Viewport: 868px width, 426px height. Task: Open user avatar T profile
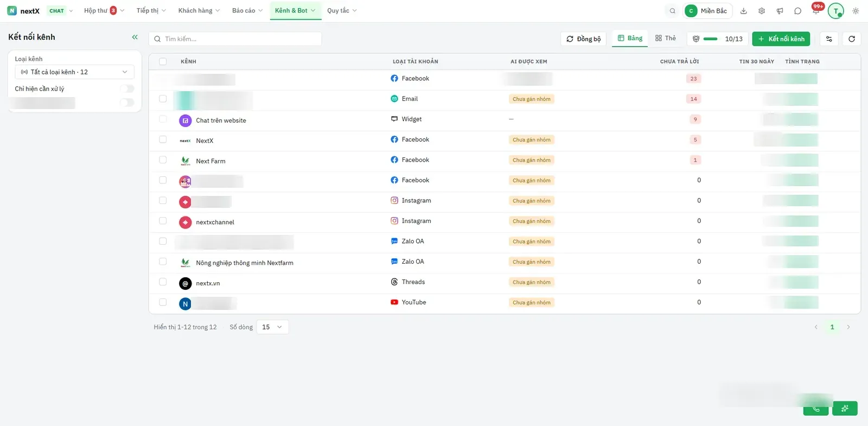tap(836, 11)
